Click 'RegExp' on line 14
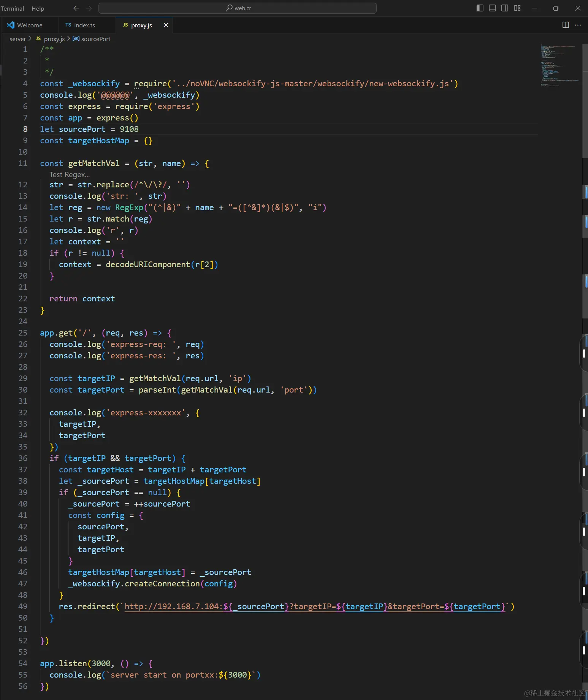The width and height of the screenshot is (588, 700). [129, 207]
